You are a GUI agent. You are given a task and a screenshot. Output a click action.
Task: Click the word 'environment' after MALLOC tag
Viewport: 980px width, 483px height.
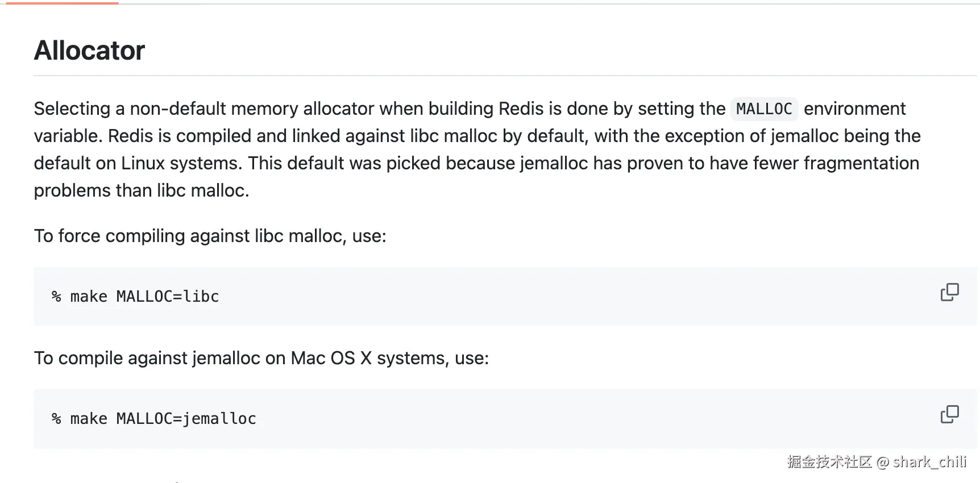pos(854,109)
